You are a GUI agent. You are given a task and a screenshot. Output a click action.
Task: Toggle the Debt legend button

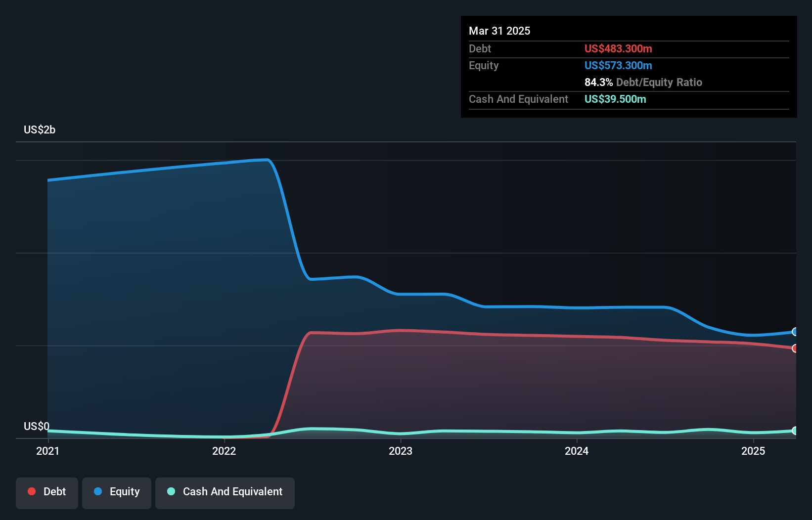(47, 493)
